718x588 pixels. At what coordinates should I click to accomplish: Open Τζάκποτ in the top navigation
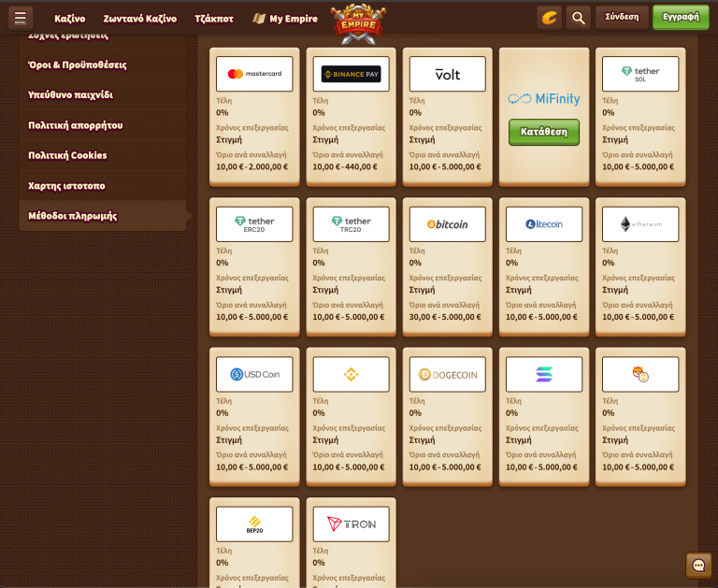[214, 19]
